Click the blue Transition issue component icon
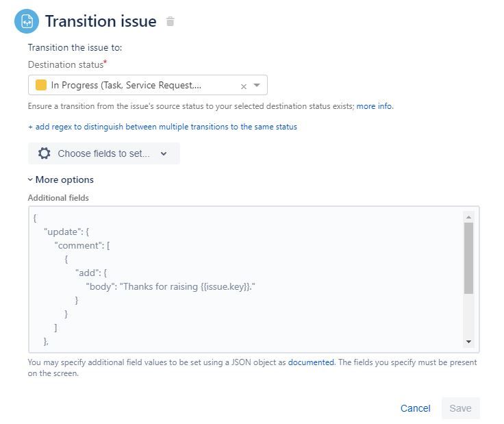Viewport: 504px width, 424px height. click(x=27, y=21)
